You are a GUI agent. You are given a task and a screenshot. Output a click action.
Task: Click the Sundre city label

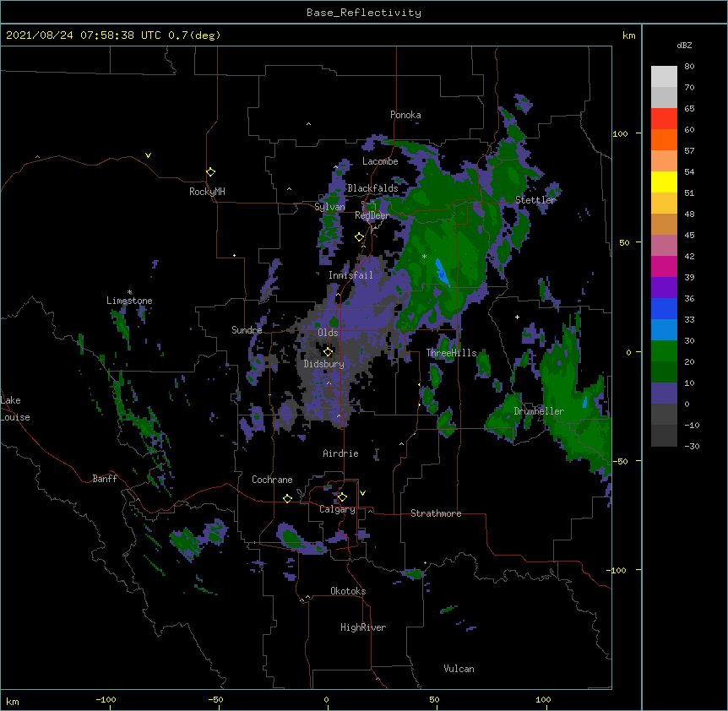(247, 330)
